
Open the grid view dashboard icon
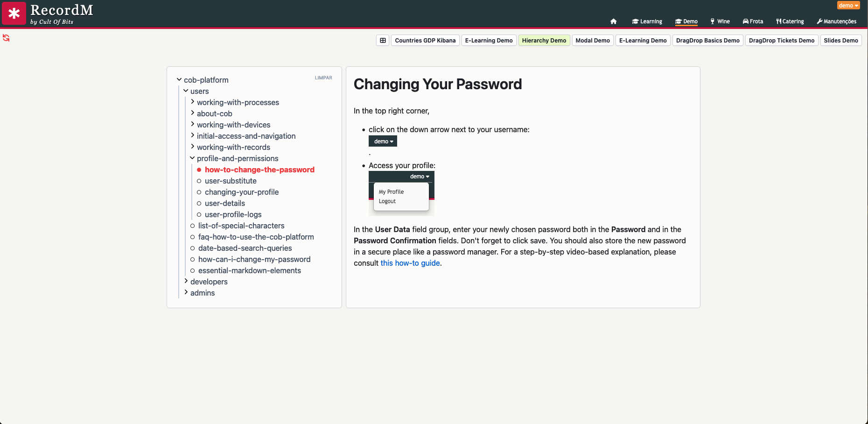[x=383, y=41]
